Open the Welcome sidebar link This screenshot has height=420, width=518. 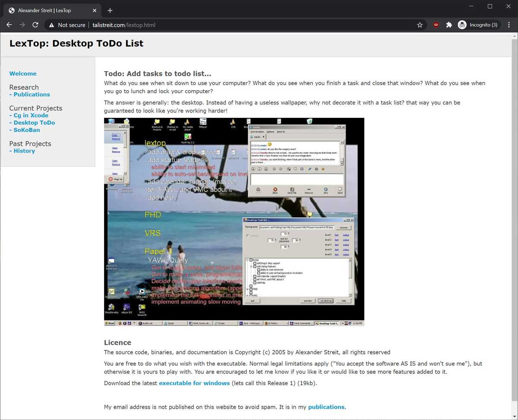click(23, 74)
